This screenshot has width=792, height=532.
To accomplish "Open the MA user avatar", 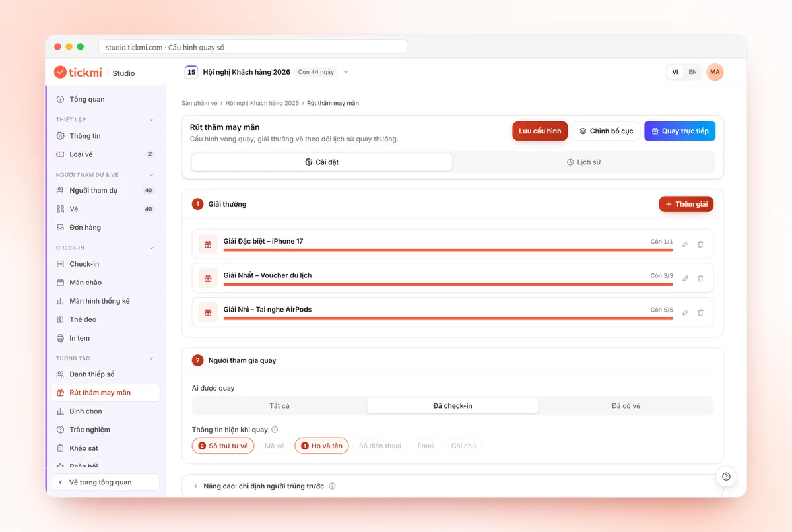I will pyautogui.click(x=715, y=72).
